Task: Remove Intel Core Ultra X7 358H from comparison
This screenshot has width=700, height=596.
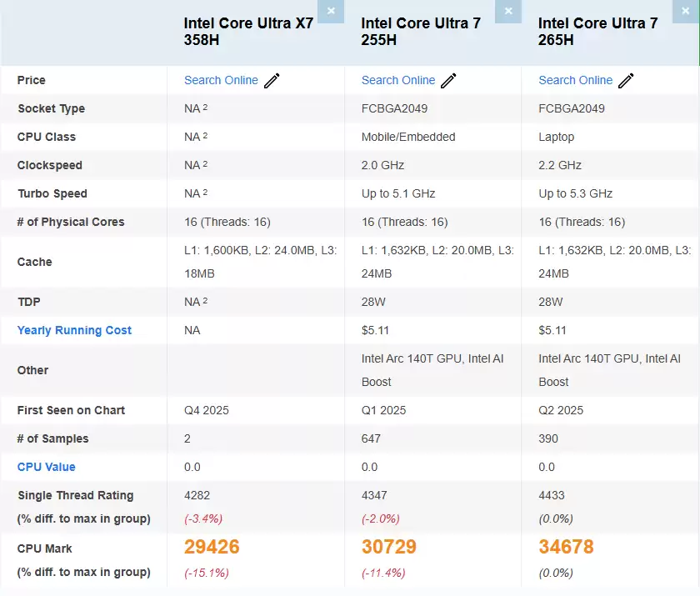Action: (x=331, y=12)
